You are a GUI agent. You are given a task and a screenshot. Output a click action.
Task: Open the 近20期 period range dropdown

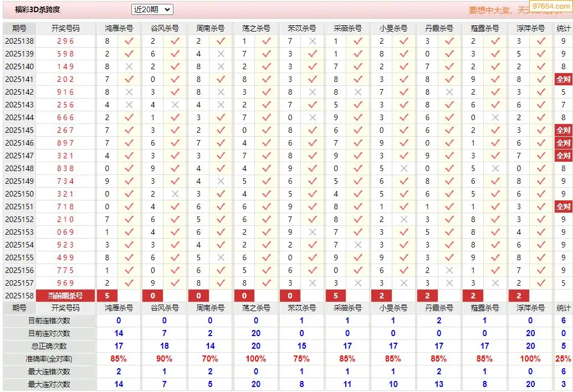point(152,9)
